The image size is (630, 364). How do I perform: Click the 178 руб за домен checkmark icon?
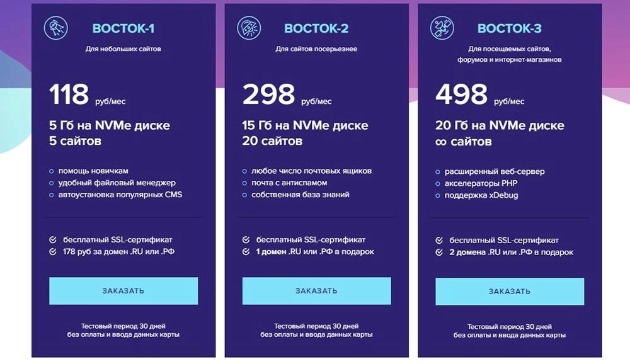(x=53, y=252)
